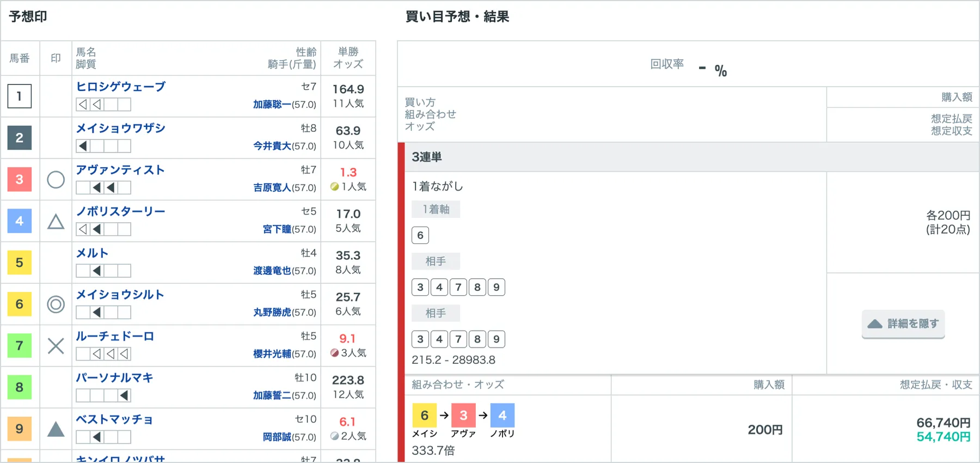
Task: Click the yellow number 6 swatch in combination
Action: coord(424,416)
